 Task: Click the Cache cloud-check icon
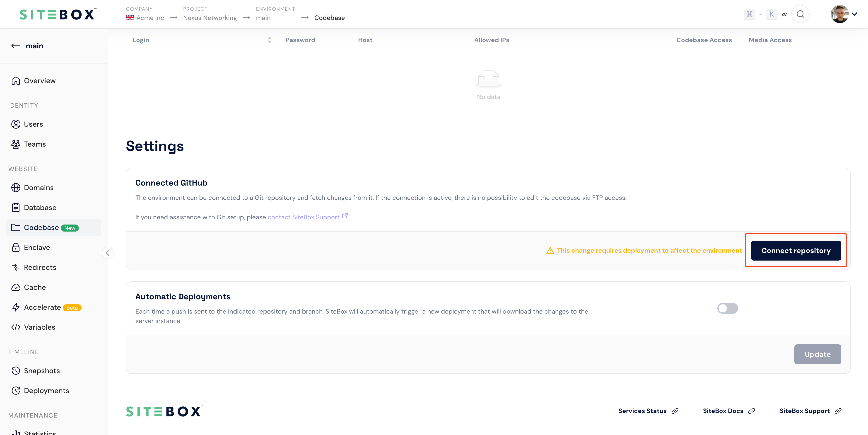[16, 288]
